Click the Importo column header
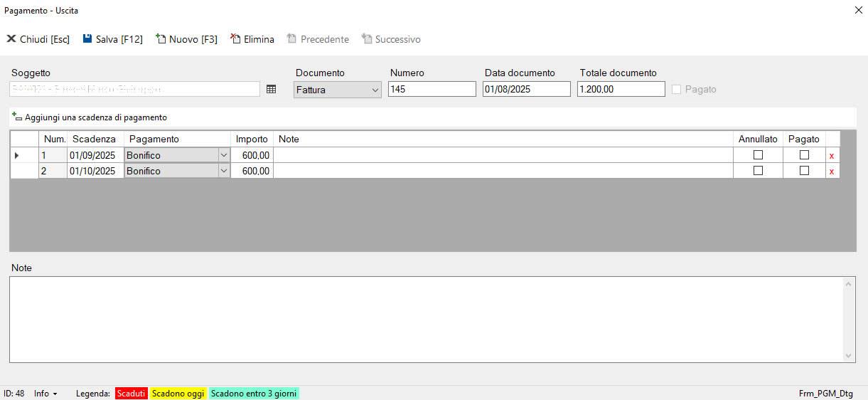The height and width of the screenshot is (400, 868). (x=252, y=140)
